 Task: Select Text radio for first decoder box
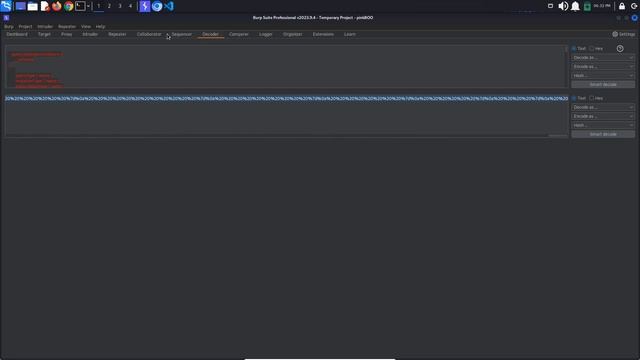point(574,49)
